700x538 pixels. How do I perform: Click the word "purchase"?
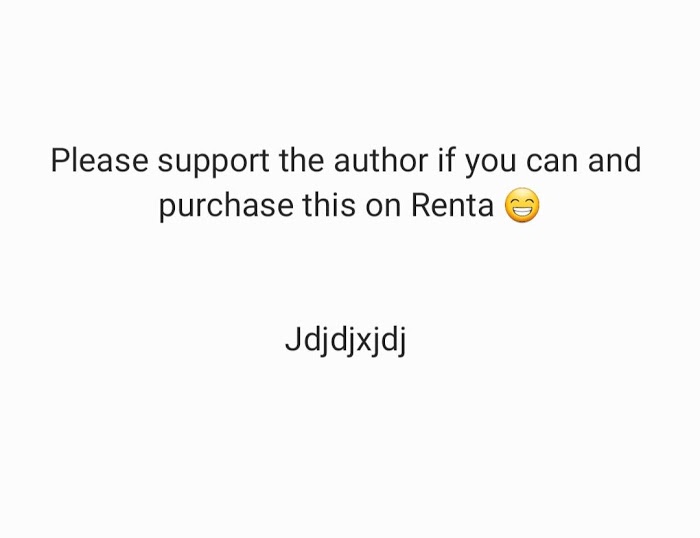pyautogui.click(x=226, y=208)
